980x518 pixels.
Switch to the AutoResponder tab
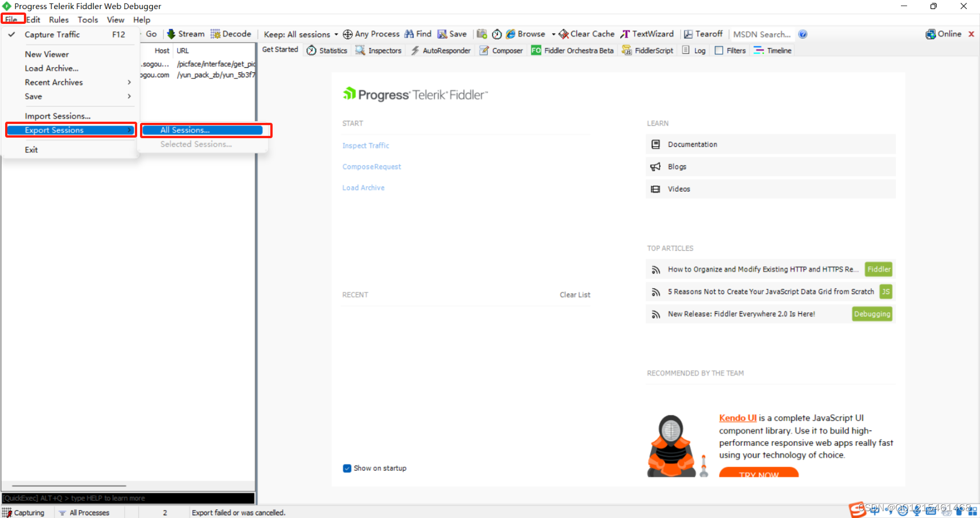tap(441, 50)
